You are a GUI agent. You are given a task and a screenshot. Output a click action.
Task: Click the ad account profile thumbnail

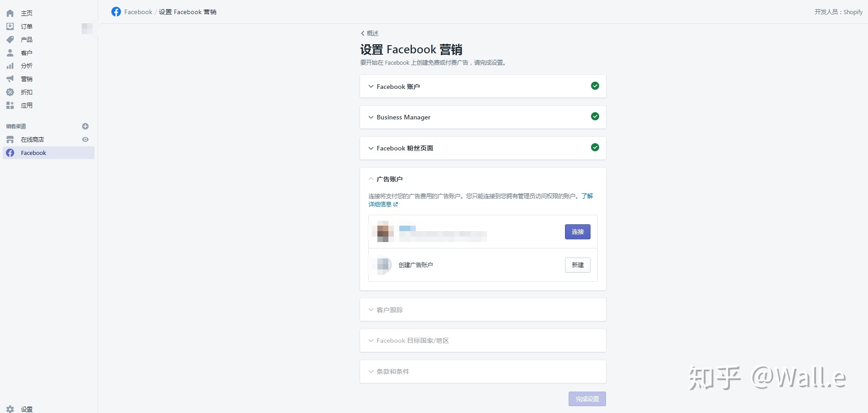[x=383, y=232]
